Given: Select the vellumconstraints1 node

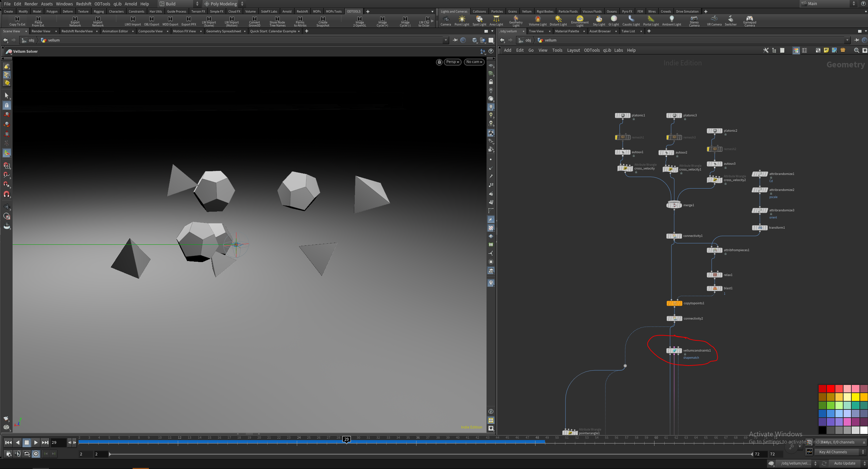Looking at the screenshot, I should click(x=674, y=351).
